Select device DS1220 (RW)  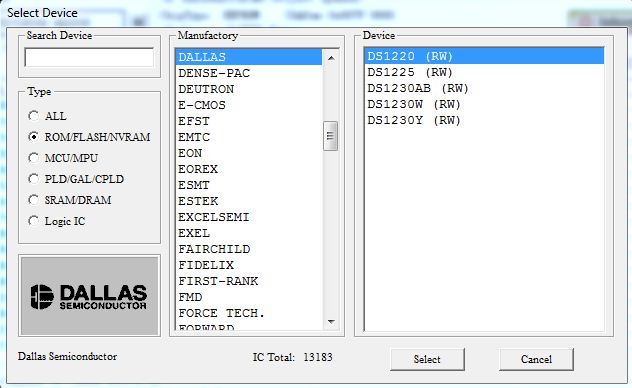484,56
